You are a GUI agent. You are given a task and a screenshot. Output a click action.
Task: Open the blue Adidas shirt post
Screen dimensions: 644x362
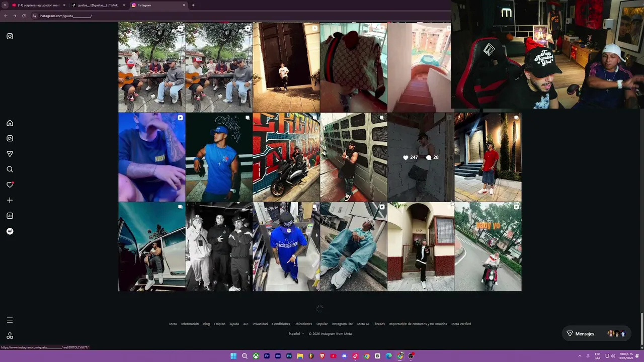pyautogui.click(x=286, y=247)
